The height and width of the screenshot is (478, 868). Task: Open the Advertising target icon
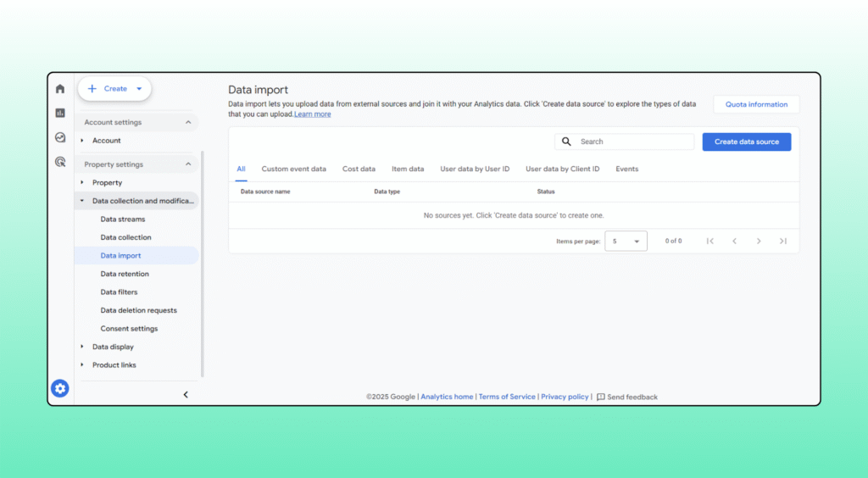60,162
